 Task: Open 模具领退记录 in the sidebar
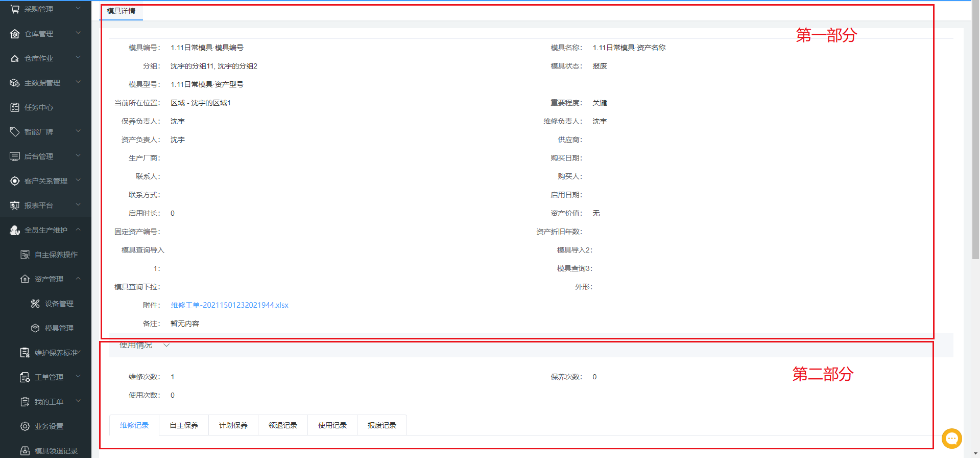pyautogui.click(x=56, y=451)
